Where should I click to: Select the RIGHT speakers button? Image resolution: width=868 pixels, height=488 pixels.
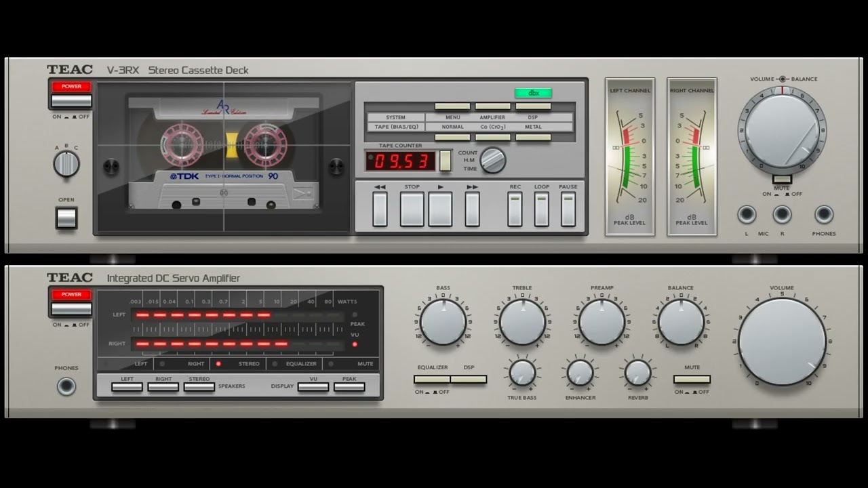(x=163, y=387)
